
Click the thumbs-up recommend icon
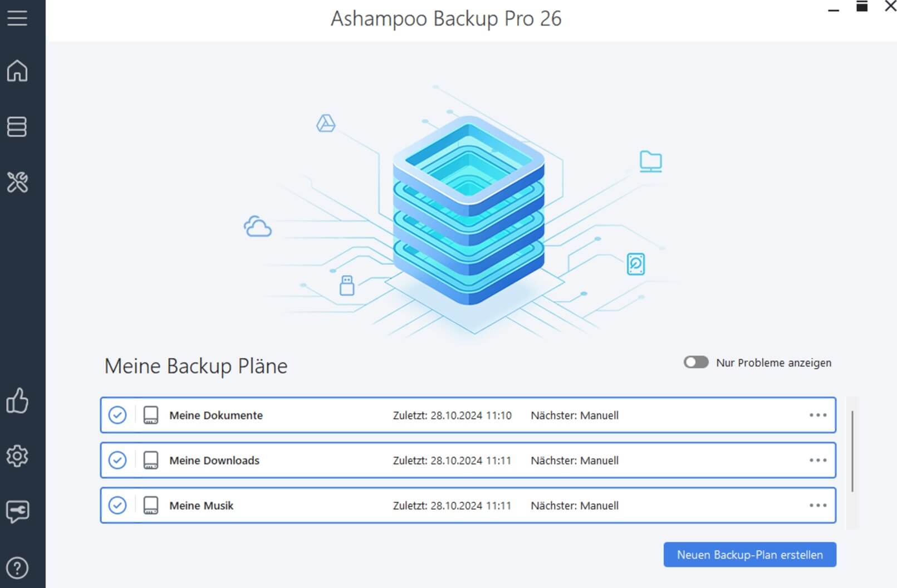17,400
